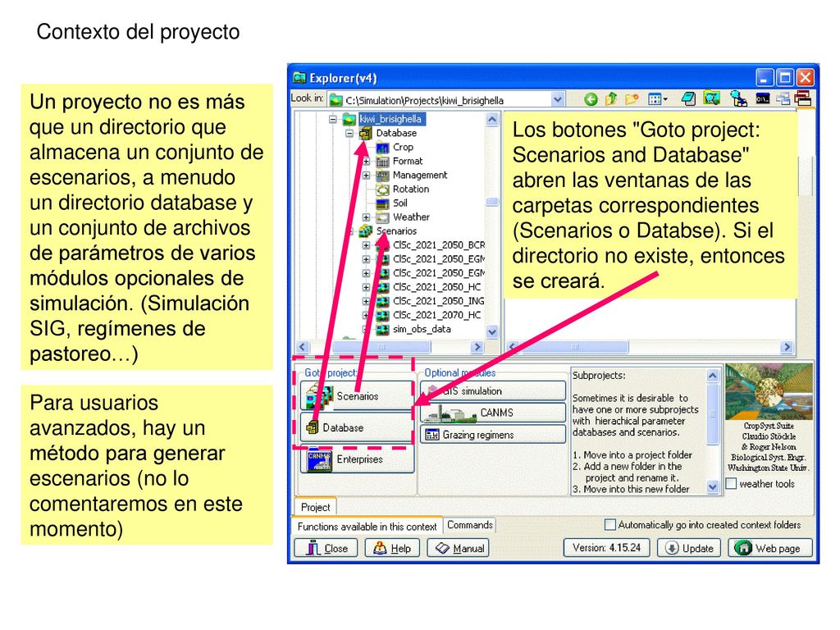
Task: Check 'Automatically go into created context folders'
Action: 609,524
